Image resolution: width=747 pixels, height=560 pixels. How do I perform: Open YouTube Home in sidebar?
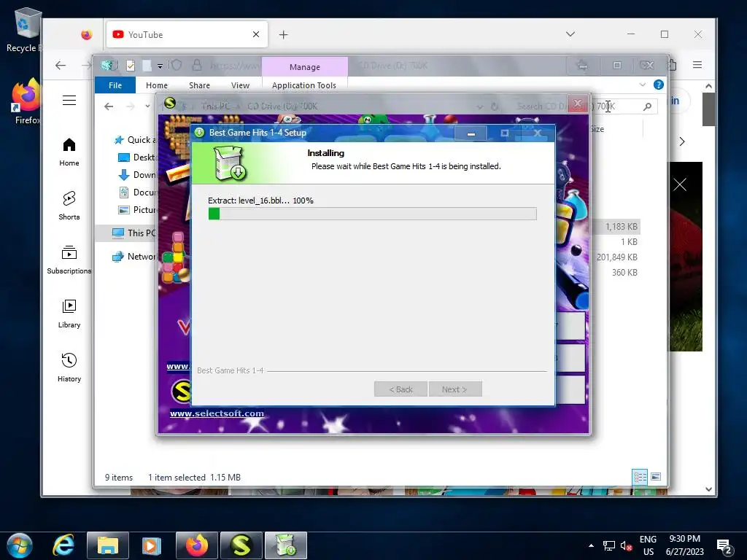tap(69, 152)
